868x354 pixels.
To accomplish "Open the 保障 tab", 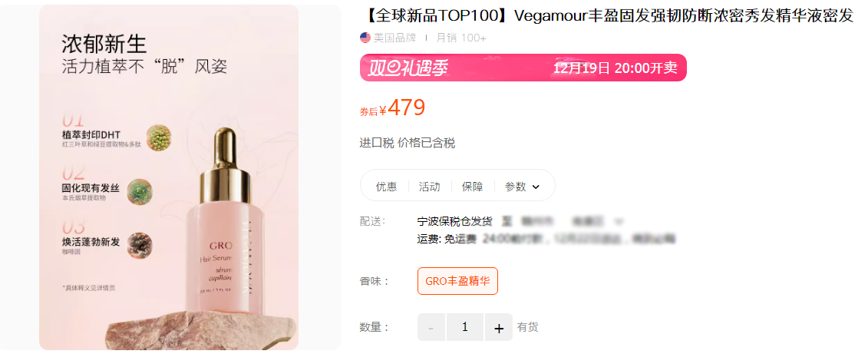I will point(473,187).
